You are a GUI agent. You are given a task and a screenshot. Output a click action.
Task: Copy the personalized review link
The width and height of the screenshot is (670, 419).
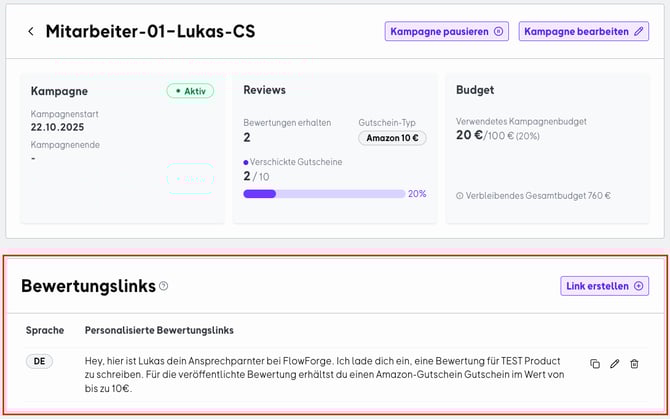click(595, 364)
